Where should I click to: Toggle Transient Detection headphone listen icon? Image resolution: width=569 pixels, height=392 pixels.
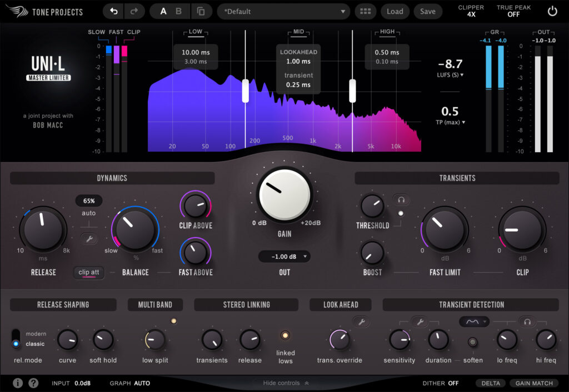[527, 321]
